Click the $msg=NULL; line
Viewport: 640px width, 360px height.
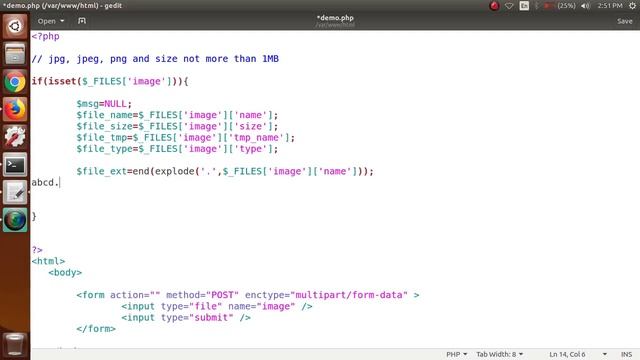(x=104, y=104)
